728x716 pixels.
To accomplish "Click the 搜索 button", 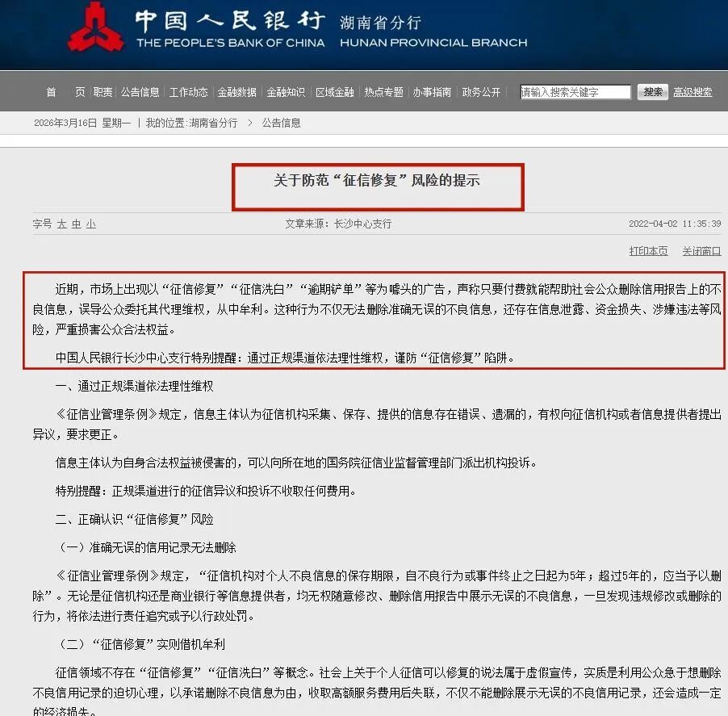I will coord(652,92).
